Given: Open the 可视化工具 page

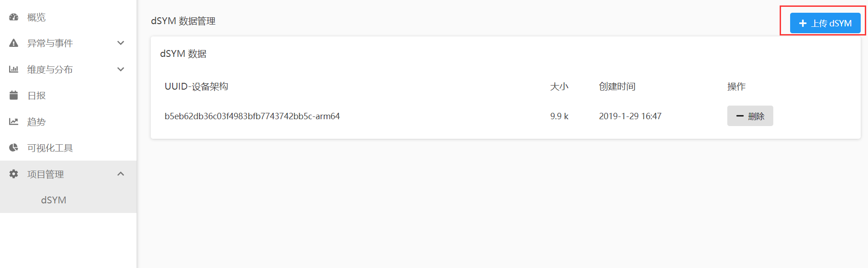Looking at the screenshot, I should [x=50, y=148].
